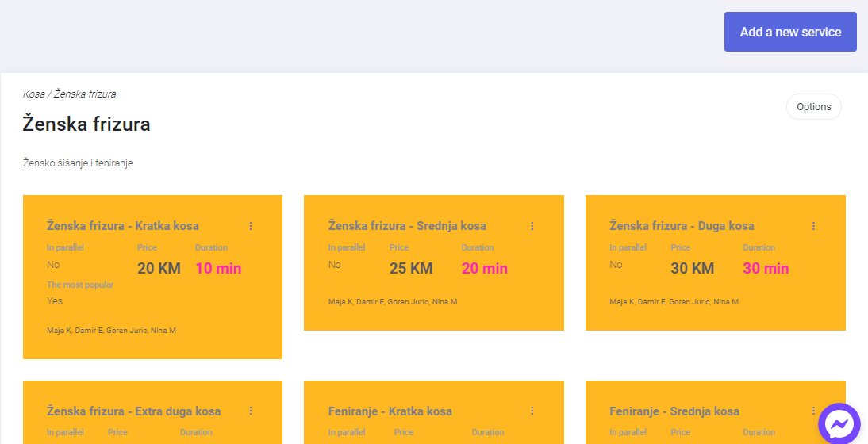Click the 30 KM price value
Viewport: 868px width, 444px height.
pos(692,268)
